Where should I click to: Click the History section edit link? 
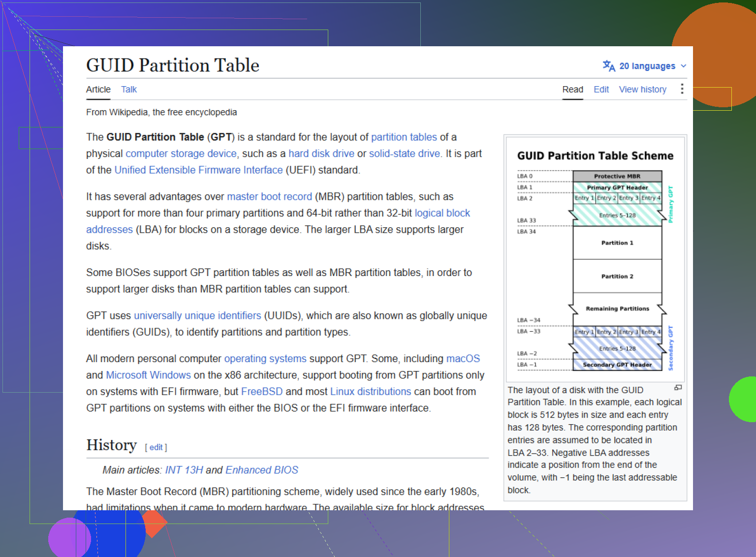pos(156,447)
